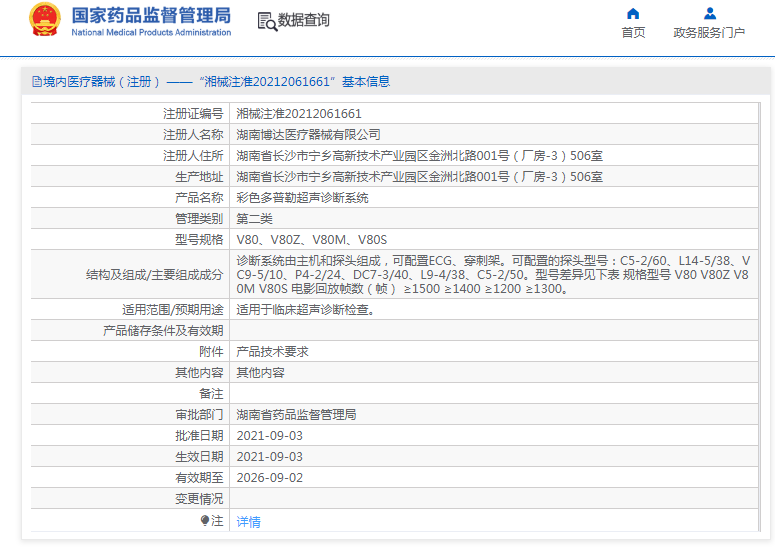Click National Medical Products Administration subtitle
Viewport: 775px width, 548px height.
click(x=151, y=32)
